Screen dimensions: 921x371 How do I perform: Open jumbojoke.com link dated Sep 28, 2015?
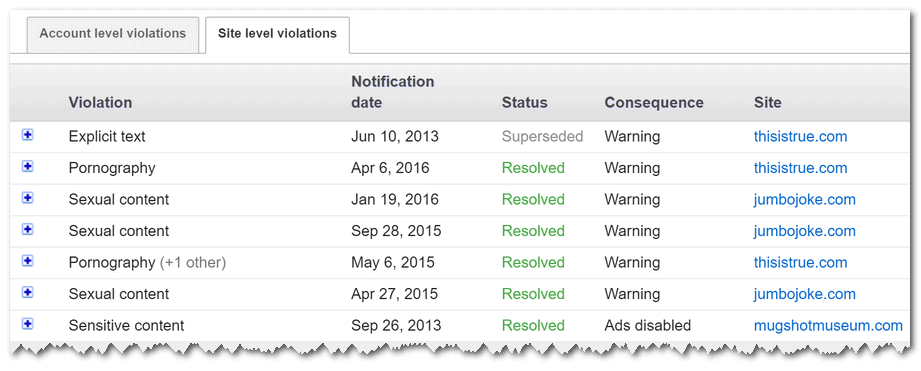(805, 231)
